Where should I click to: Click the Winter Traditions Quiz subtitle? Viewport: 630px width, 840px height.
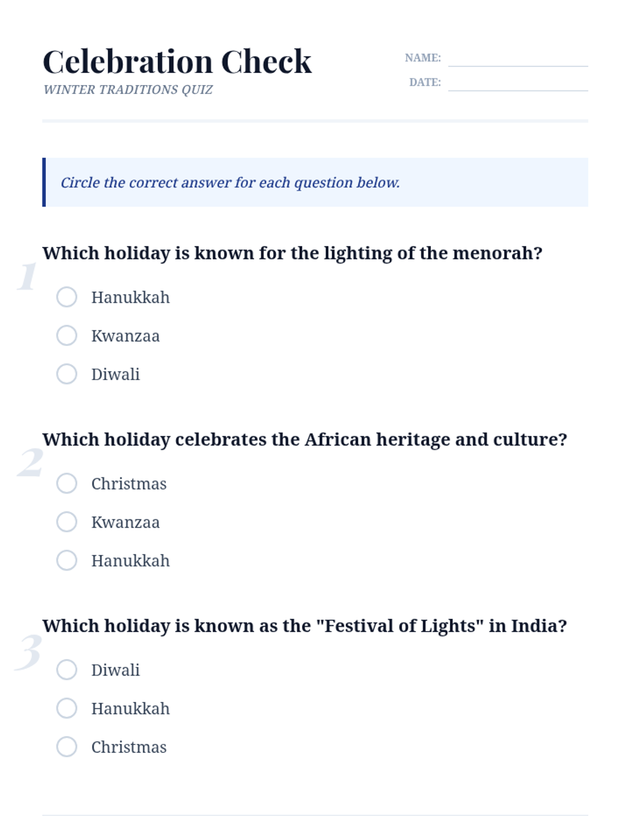(128, 90)
